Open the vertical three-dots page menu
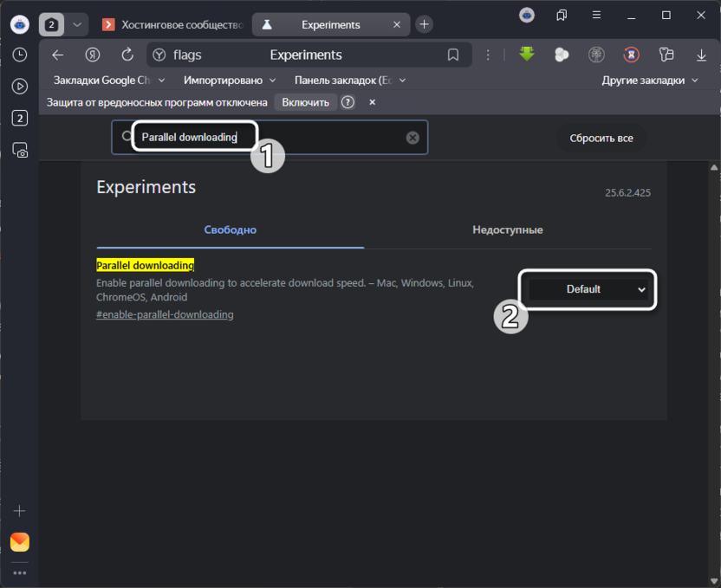This screenshot has width=721, height=588. point(488,55)
